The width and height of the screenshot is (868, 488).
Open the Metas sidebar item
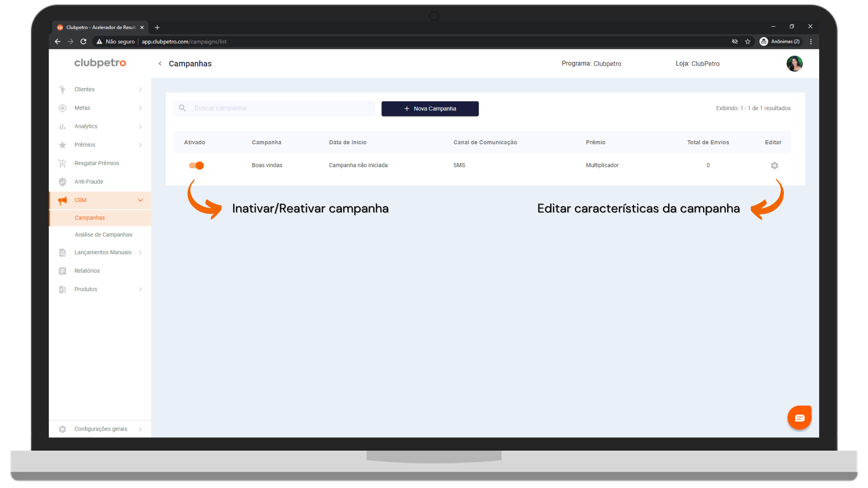coord(82,108)
